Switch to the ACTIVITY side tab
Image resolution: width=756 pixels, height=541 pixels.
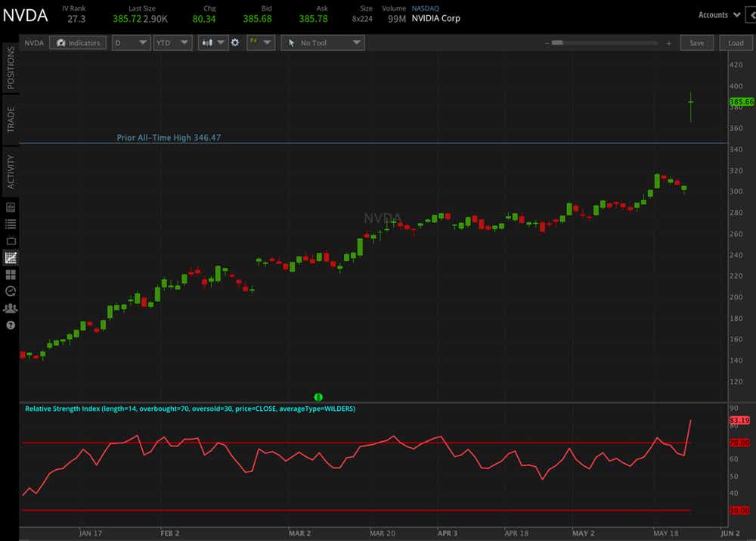(x=10, y=172)
